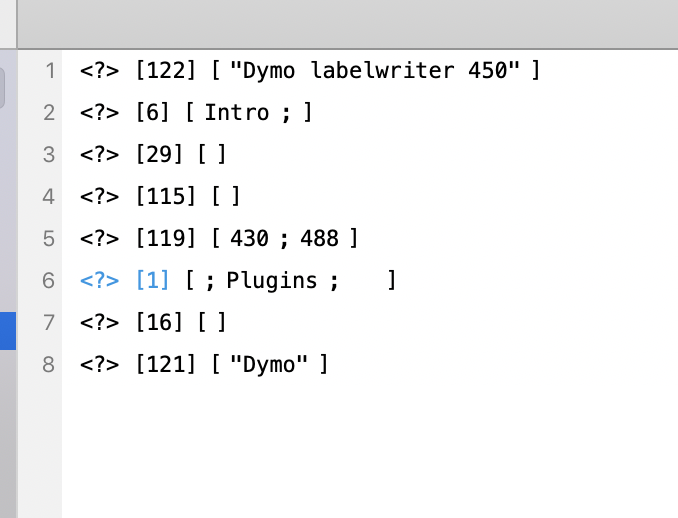Click the "Dymo labelwriter 450" string
The image size is (678, 518).
coord(375,70)
